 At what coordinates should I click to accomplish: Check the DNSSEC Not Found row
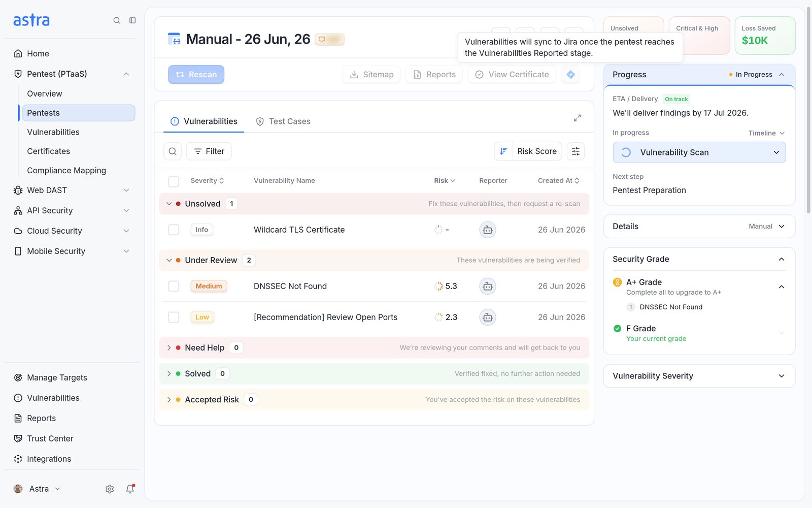(x=174, y=286)
